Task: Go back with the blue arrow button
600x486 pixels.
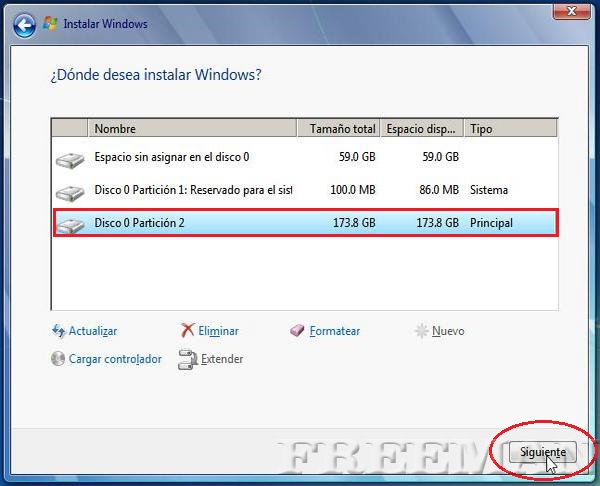Action: click(24, 26)
